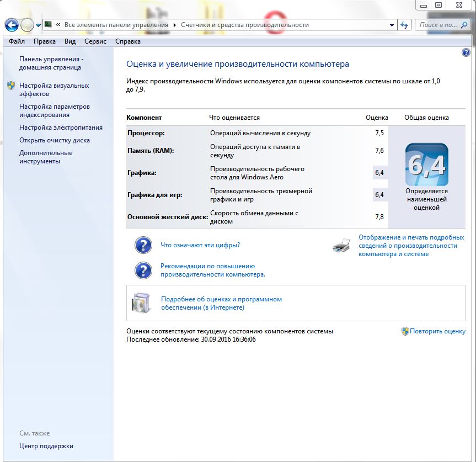Open 'Отображение и печать подробных сведений' link
This screenshot has height=462, width=476.
(411, 246)
